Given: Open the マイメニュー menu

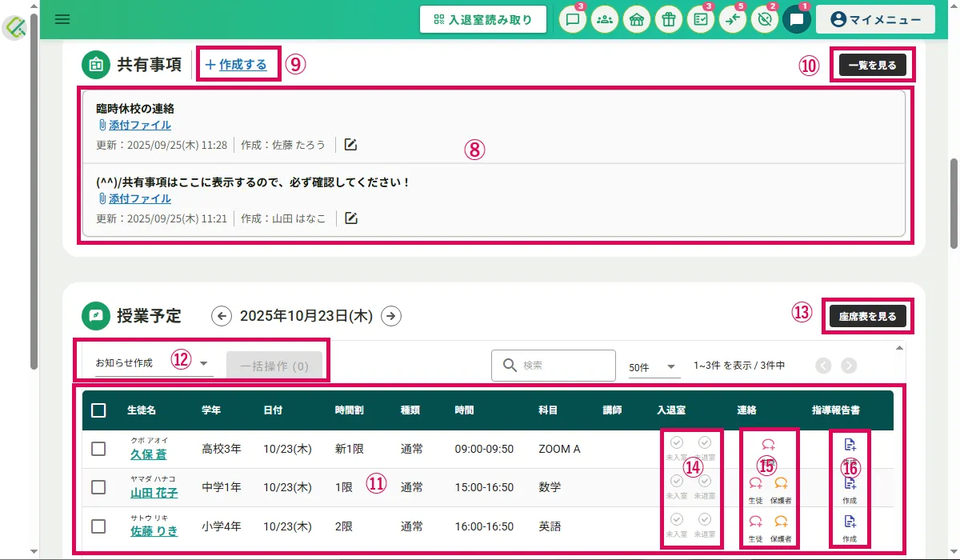Looking at the screenshot, I should point(875,20).
